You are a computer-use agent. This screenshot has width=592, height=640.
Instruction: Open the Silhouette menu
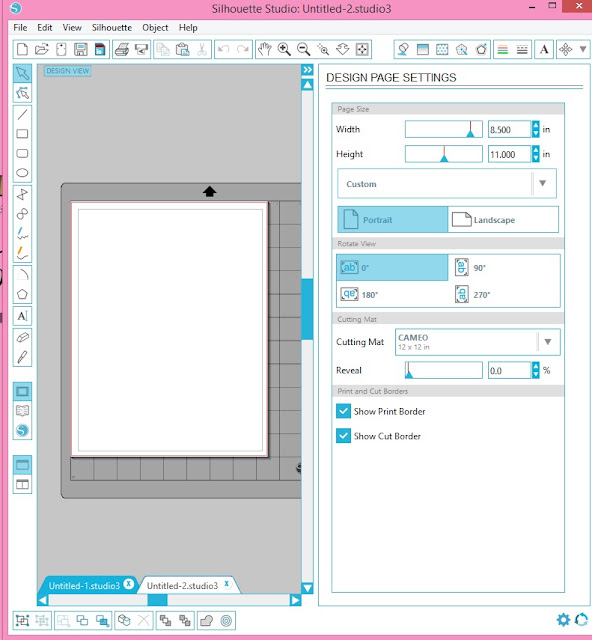pos(112,27)
